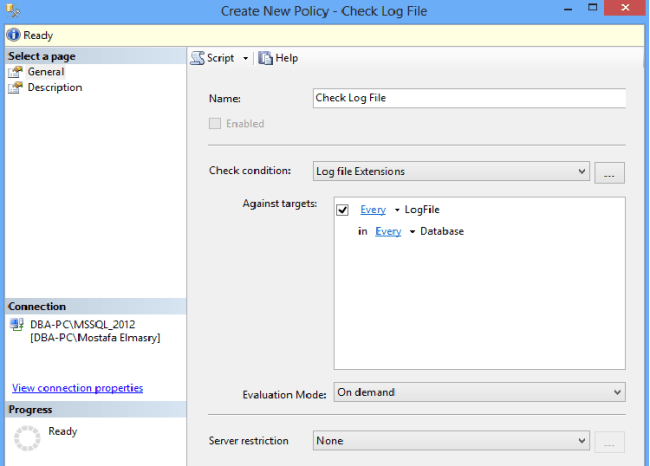Maximize the Create New Policy window
The image size is (650, 466).
click(x=593, y=7)
